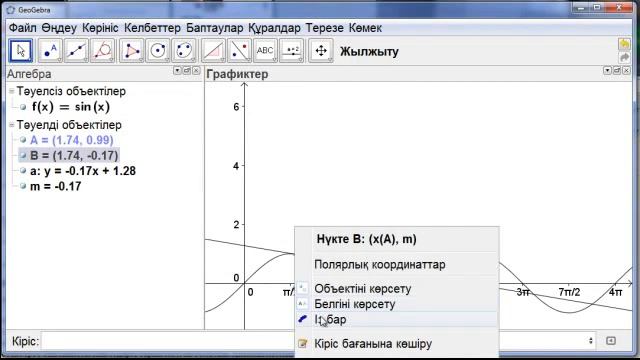Toggle visibility bullet of line a
This screenshot has height=360, width=640.
pyautogui.click(x=23, y=171)
